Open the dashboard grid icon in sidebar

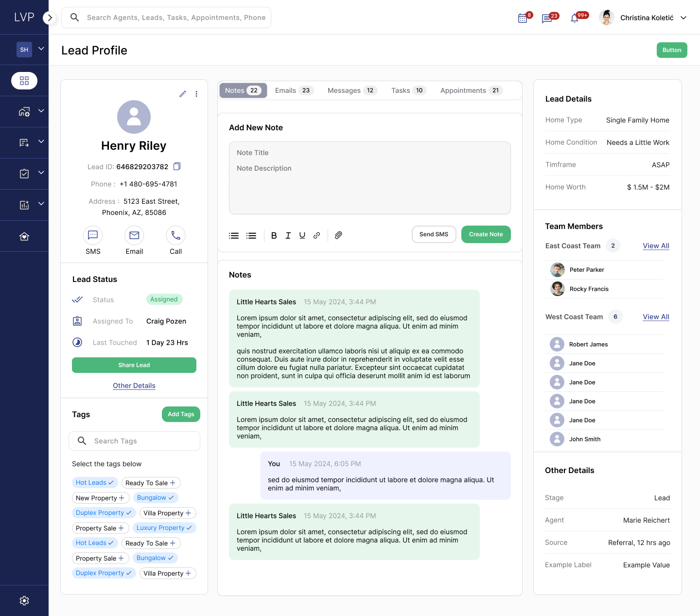coord(24,81)
